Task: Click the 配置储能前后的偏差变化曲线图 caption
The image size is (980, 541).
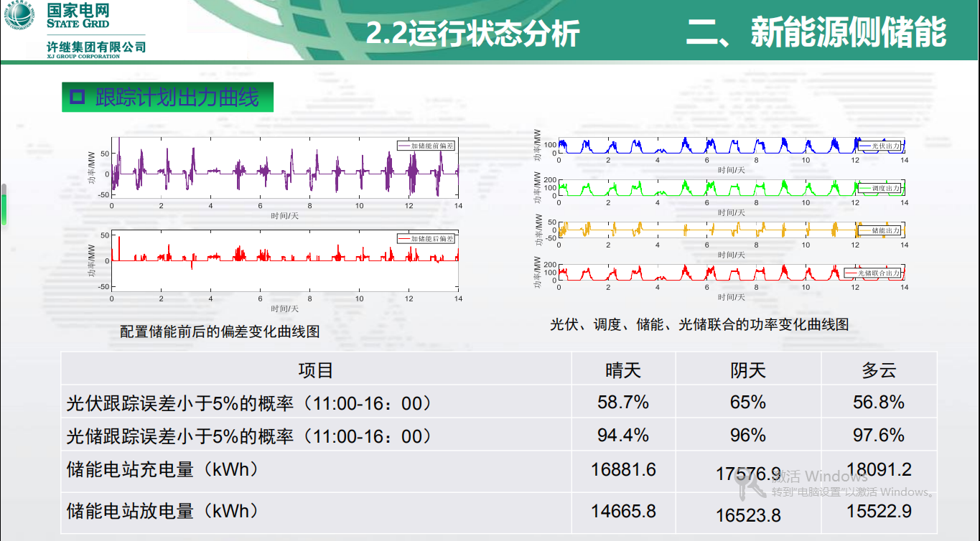Action: [x=220, y=331]
